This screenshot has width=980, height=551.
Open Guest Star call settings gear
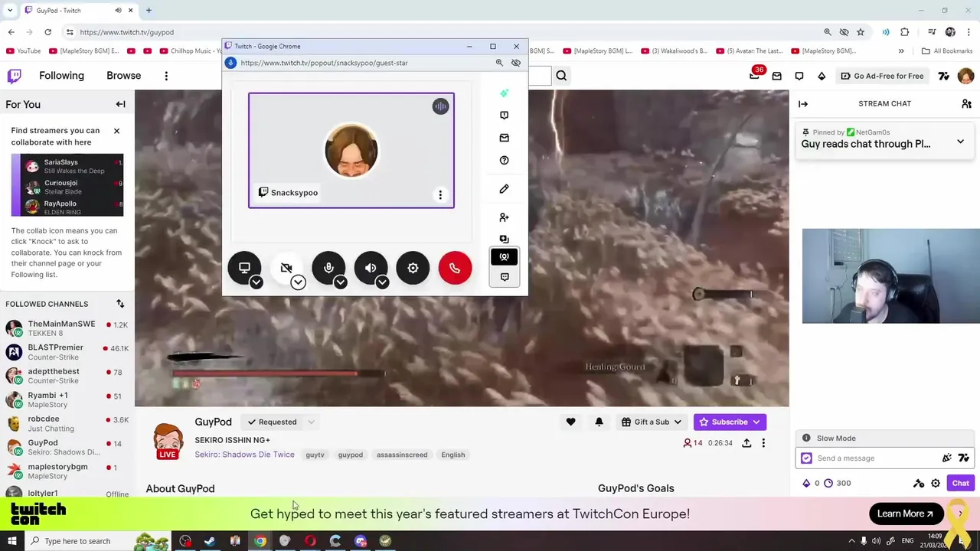413,268
